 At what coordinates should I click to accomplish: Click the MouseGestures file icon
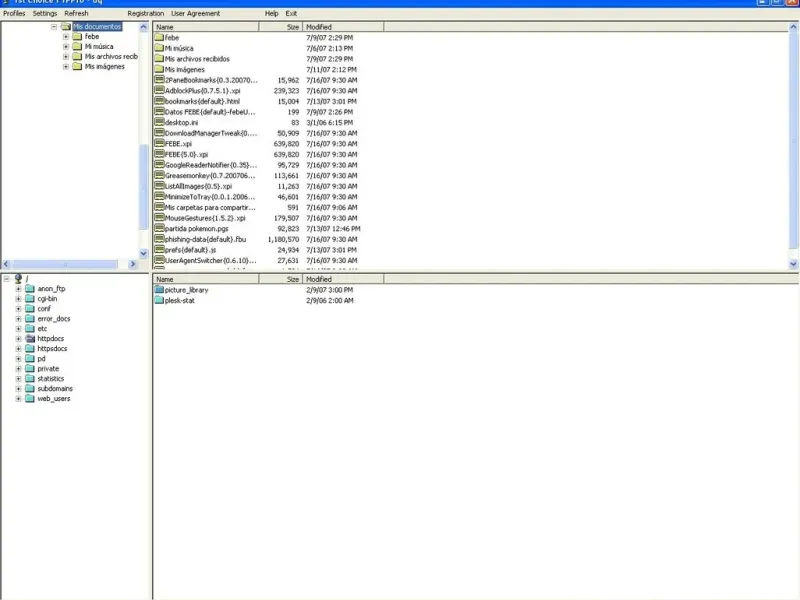click(x=159, y=218)
